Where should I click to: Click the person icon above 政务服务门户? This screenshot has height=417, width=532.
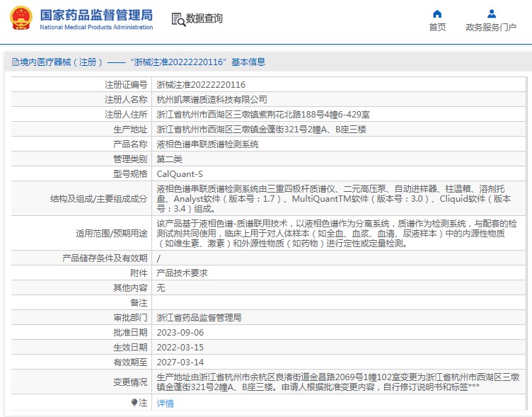coord(491,13)
